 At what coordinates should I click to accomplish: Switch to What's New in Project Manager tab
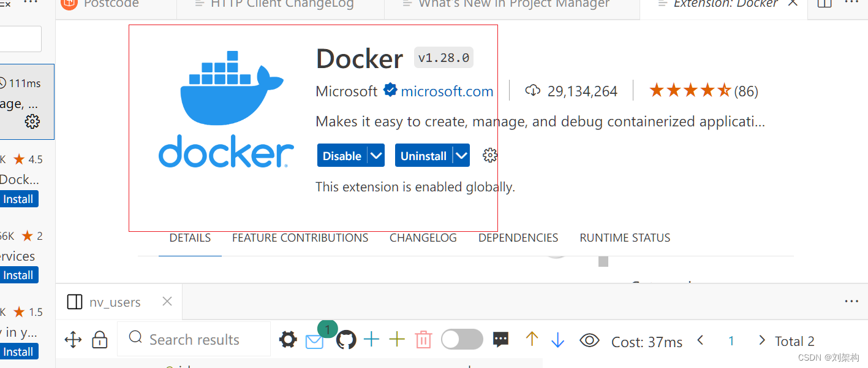tap(512, 4)
